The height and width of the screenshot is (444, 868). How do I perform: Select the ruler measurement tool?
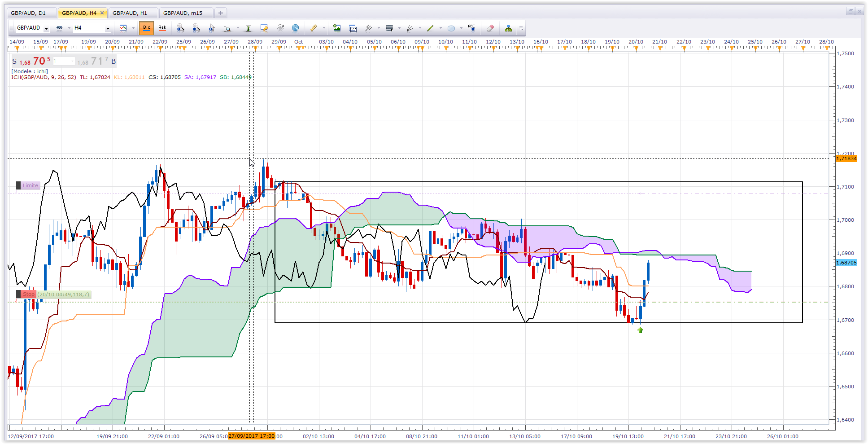(x=314, y=28)
